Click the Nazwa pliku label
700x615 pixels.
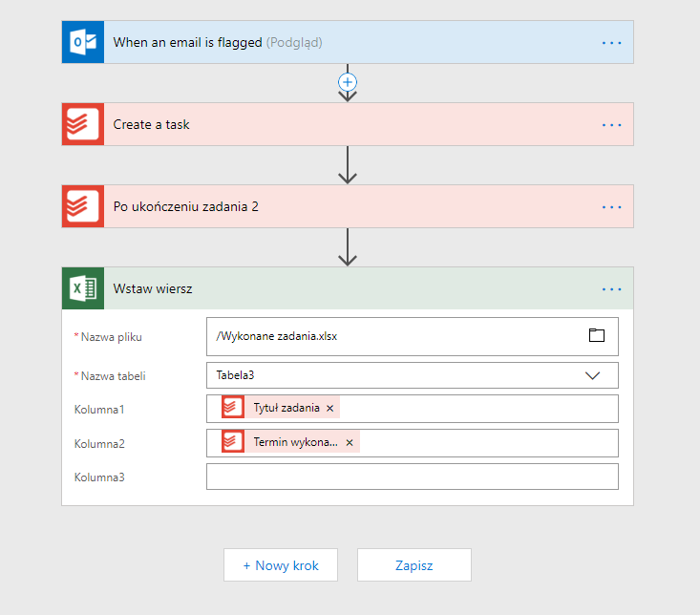tap(111, 337)
